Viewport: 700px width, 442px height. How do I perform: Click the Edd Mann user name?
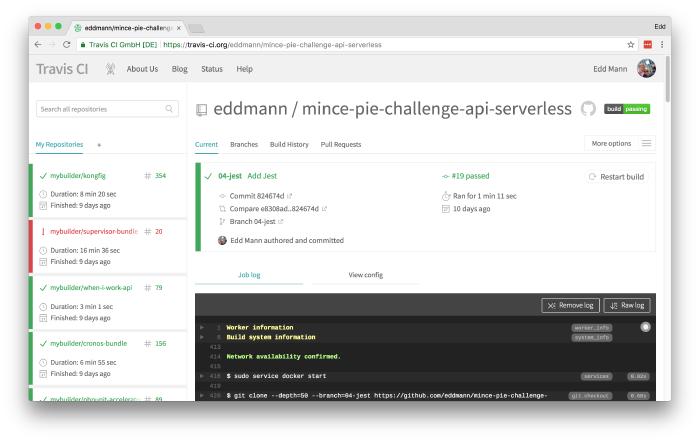pos(610,69)
